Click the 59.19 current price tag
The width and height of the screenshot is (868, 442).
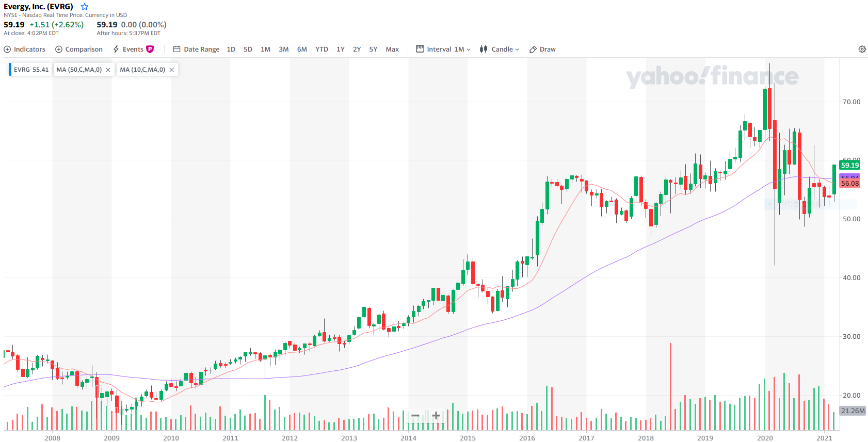tap(849, 165)
